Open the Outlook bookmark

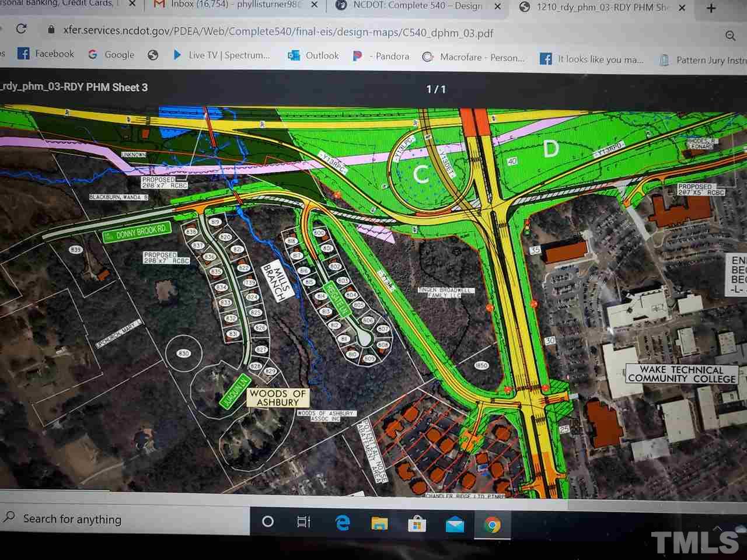click(x=313, y=55)
